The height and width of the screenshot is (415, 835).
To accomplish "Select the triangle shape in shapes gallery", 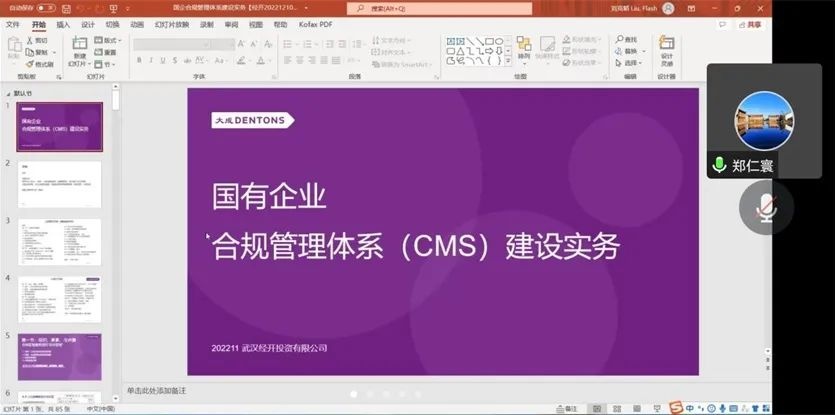I will pyautogui.click(x=460, y=51).
